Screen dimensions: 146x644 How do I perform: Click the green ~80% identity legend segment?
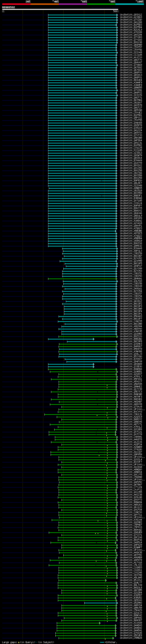(x=101, y=4)
